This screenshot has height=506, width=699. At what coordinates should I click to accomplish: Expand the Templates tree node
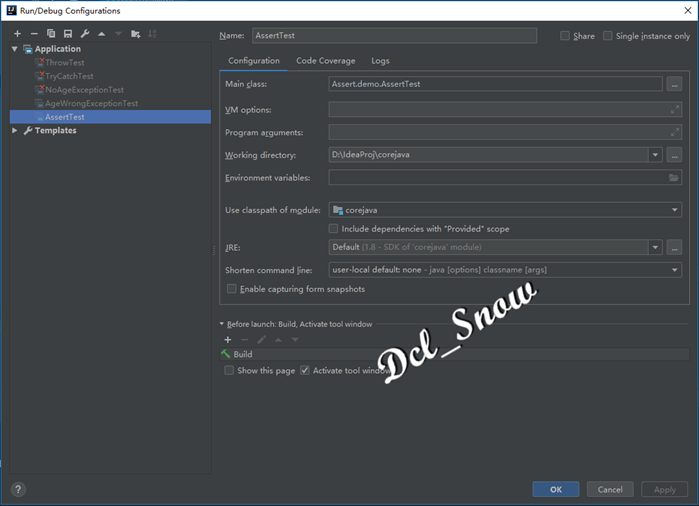coord(15,130)
